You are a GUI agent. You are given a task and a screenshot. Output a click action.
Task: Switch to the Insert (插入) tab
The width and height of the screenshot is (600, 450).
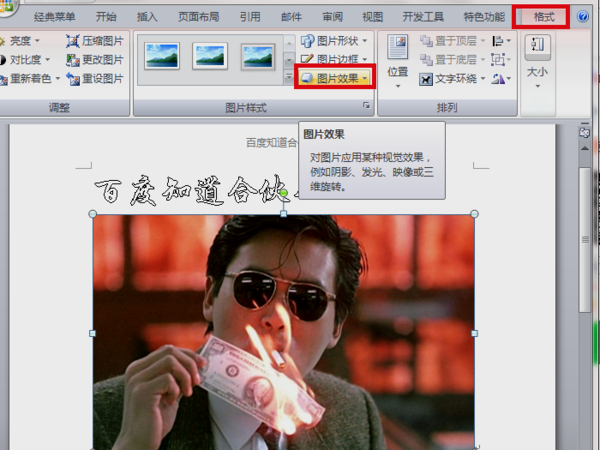[147, 17]
